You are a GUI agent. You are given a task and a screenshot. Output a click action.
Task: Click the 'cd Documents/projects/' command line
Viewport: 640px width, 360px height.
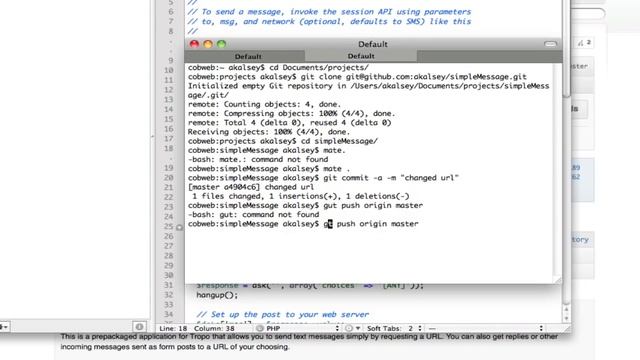pyautogui.click(x=278, y=67)
